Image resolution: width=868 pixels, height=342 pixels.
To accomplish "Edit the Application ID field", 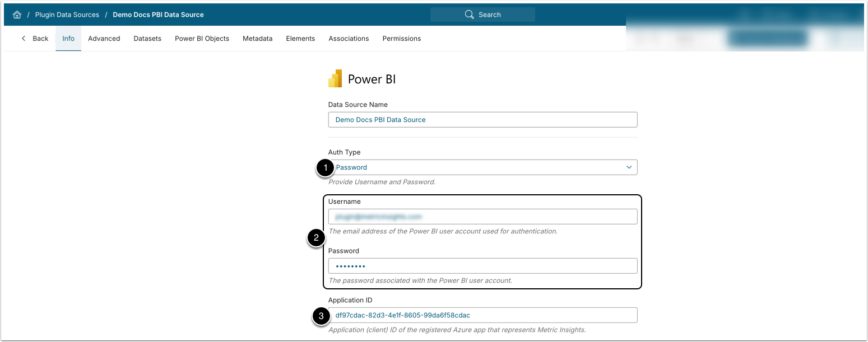I will coord(482,315).
